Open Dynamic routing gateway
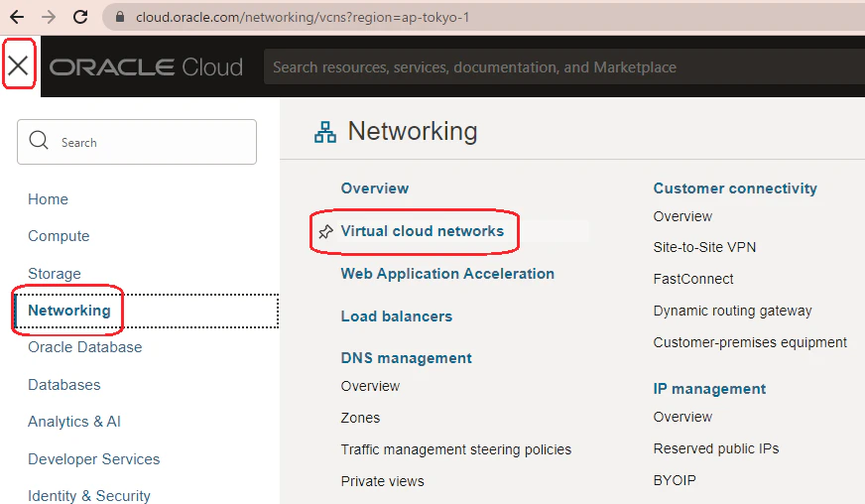This screenshot has width=865, height=504. [732, 311]
